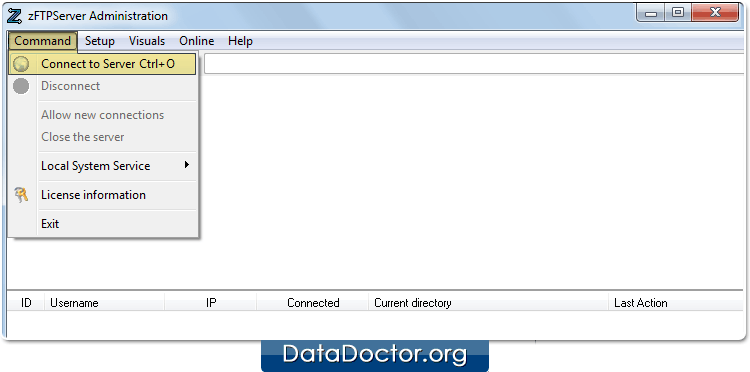
Task: Click the zFTPServer Z logo in title bar
Action: pos(15,16)
